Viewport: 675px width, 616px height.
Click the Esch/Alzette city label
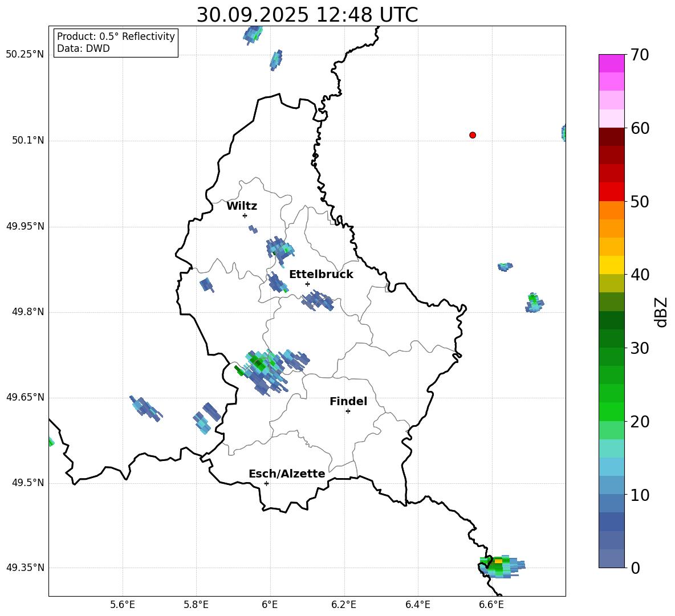click(287, 474)
